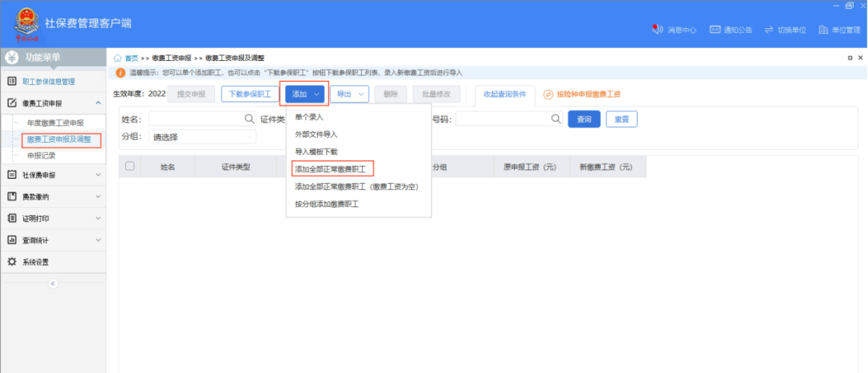This screenshot has height=373, width=868.
Task: Click the 按险种申报缴费工资 link
Action: point(589,95)
